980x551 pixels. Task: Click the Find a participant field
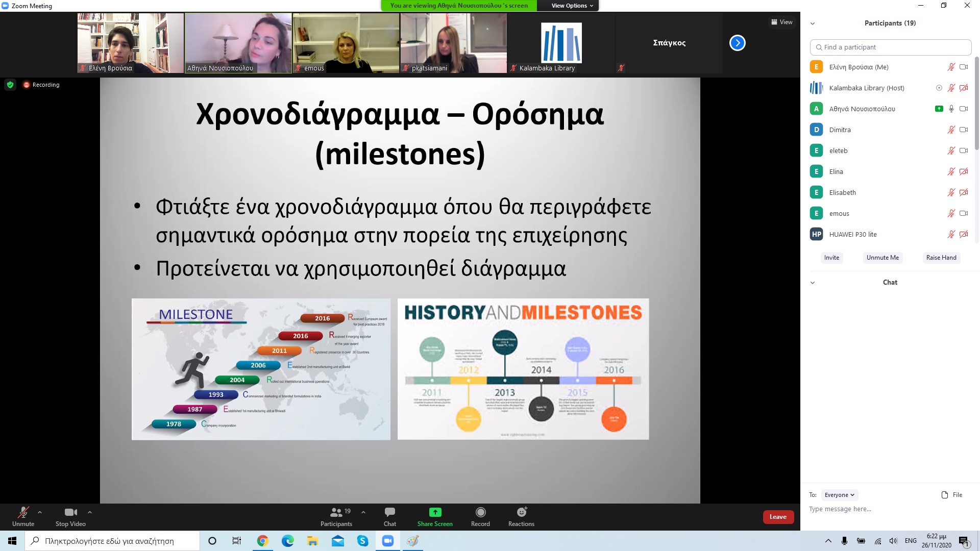pyautogui.click(x=890, y=47)
